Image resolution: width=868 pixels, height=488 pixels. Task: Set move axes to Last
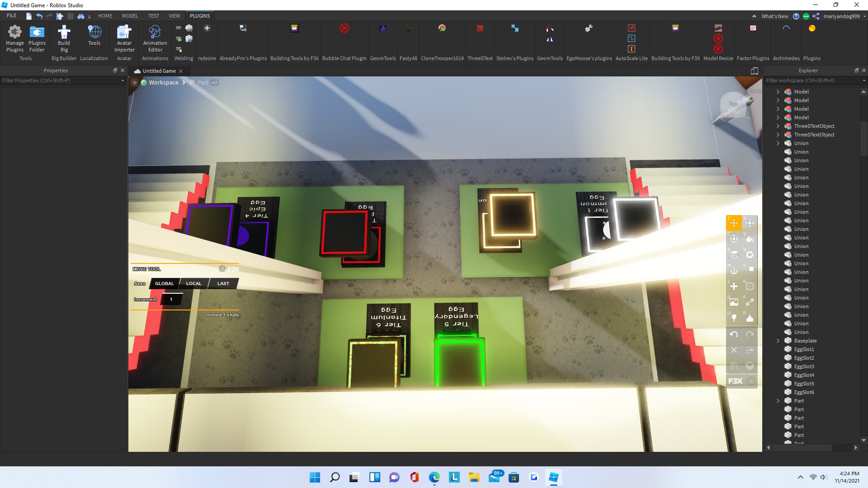(x=223, y=284)
